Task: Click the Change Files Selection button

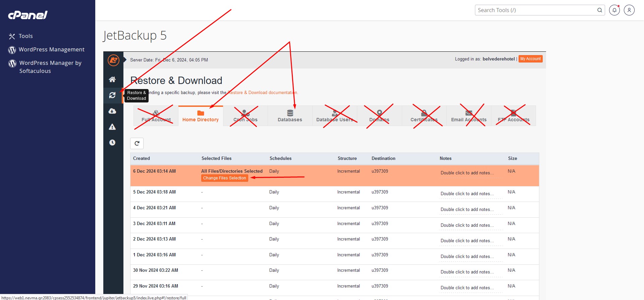Action: [224, 178]
